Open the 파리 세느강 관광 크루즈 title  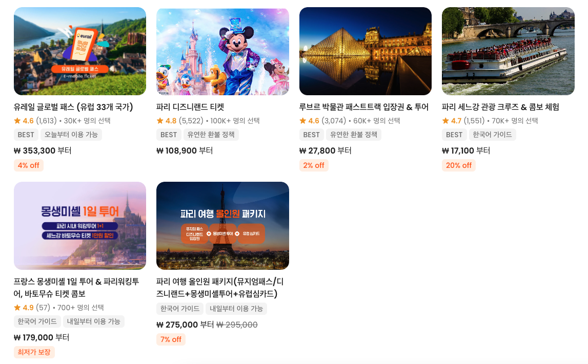[x=500, y=107]
